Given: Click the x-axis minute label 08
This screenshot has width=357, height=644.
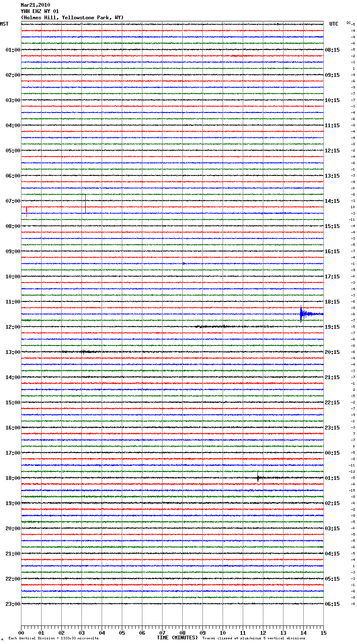Looking at the screenshot, I should tap(182, 633).
